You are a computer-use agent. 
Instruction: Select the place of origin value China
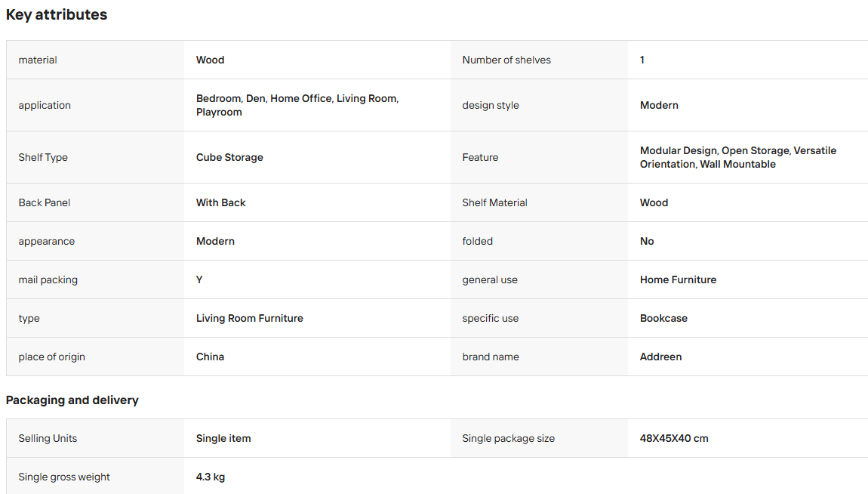[x=210, y=357]
